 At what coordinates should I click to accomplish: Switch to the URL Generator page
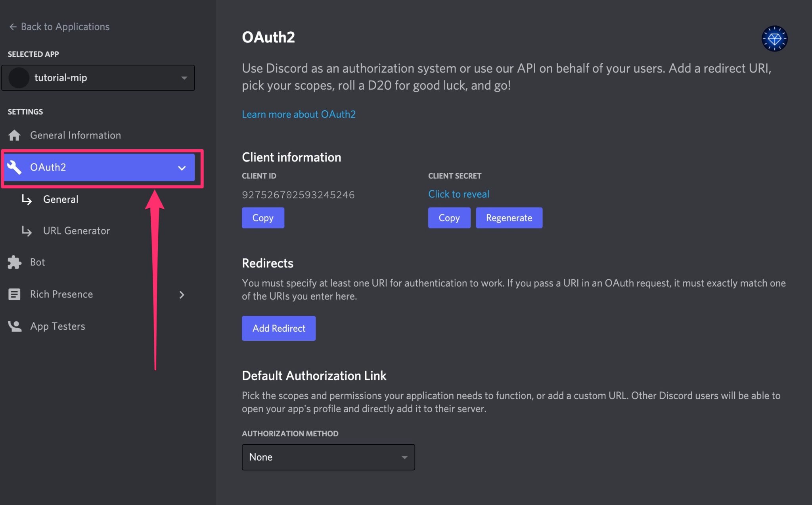click(76, 230)
